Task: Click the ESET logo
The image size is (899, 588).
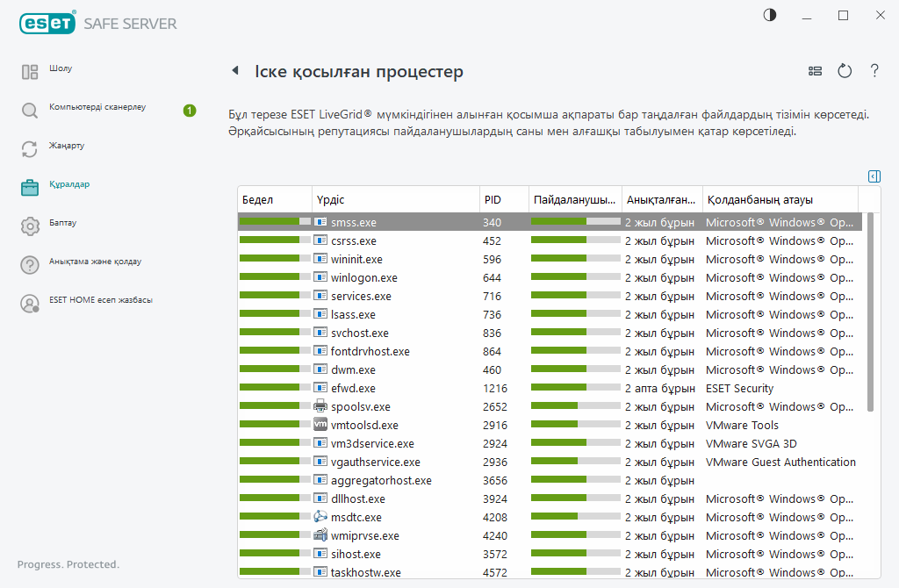Action: pyautogui.click(x=47, y=24)
